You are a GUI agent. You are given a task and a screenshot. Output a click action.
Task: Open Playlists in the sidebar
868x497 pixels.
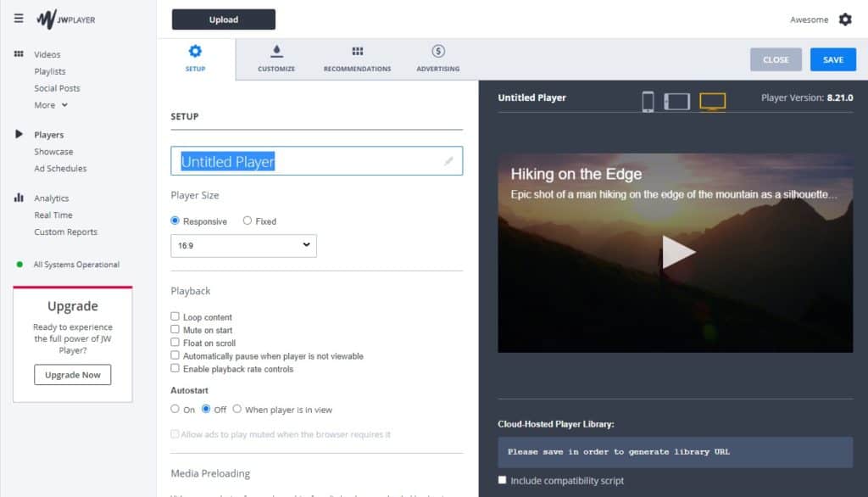coord(50,71)
